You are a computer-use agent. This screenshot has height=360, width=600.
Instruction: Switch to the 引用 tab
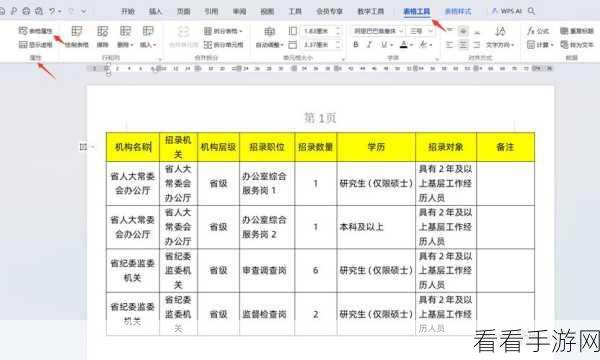pos(211,11)
